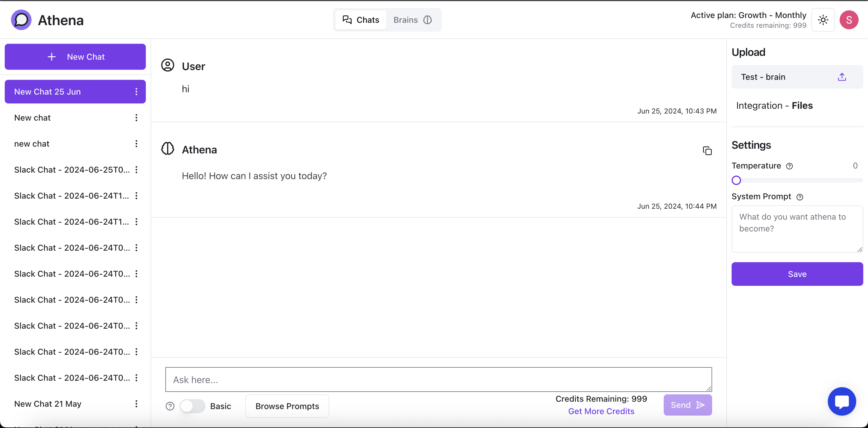This screenshot has height=428, width=868.
Task: Start a New Chat
Action: (x=75, y=57)
